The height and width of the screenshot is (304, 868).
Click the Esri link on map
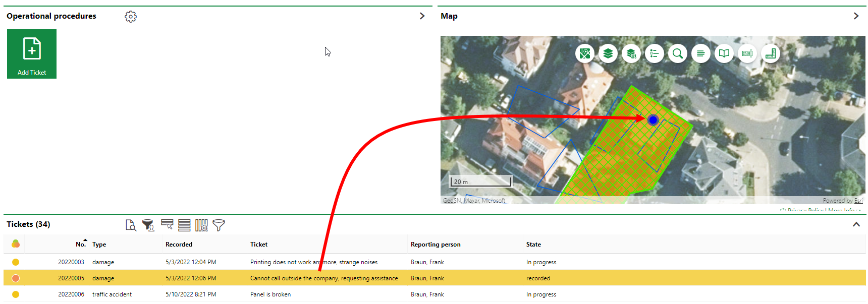tap(858, 201)
